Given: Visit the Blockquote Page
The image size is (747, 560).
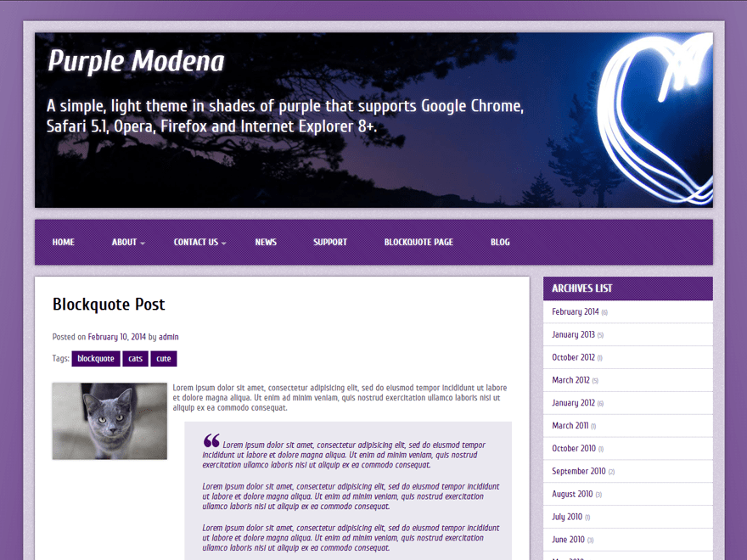Looking at the screenshot, I should pyautogui.click(x=418, y=242).
